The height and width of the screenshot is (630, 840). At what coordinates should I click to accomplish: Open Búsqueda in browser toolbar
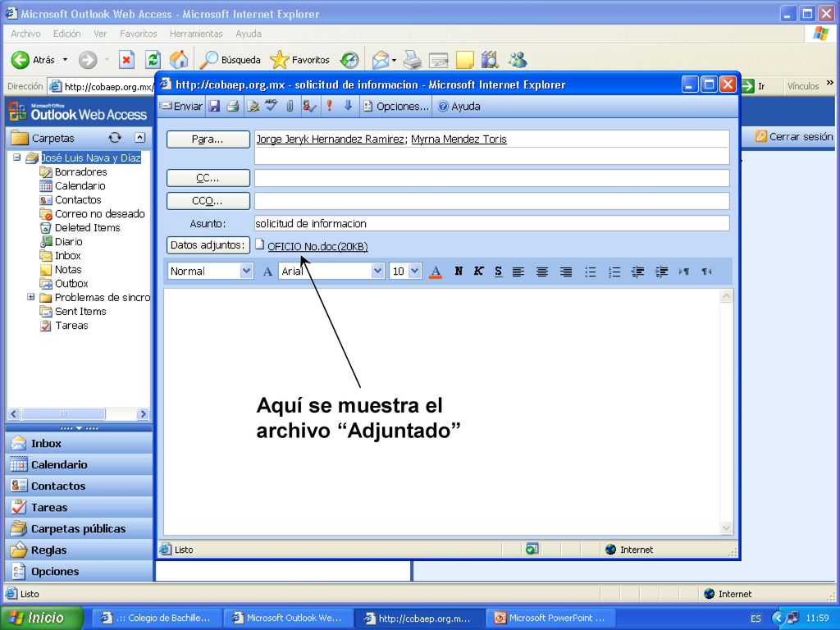point(230,59)
